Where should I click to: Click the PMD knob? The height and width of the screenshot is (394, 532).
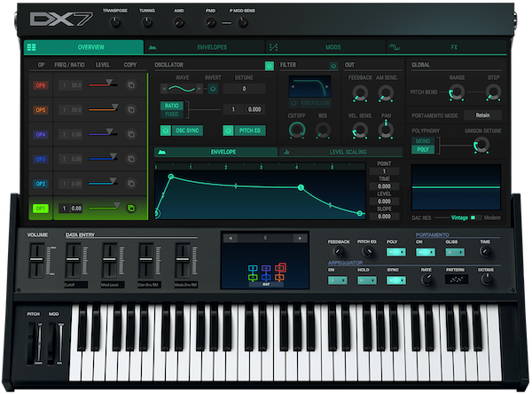coord(211,23)
